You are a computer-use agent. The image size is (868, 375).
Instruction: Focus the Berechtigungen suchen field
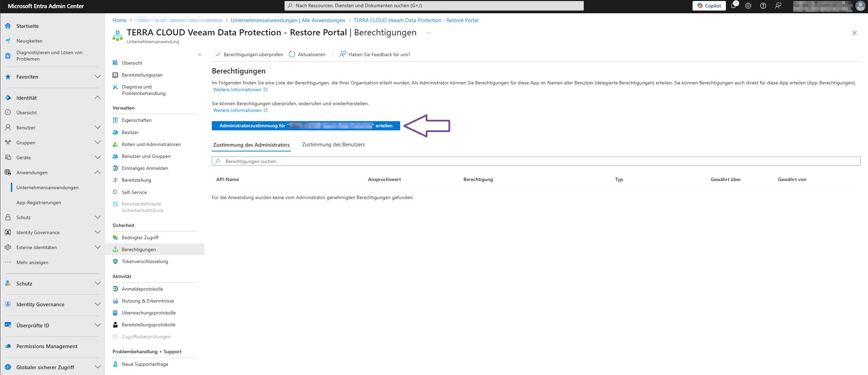click(536, 161)
